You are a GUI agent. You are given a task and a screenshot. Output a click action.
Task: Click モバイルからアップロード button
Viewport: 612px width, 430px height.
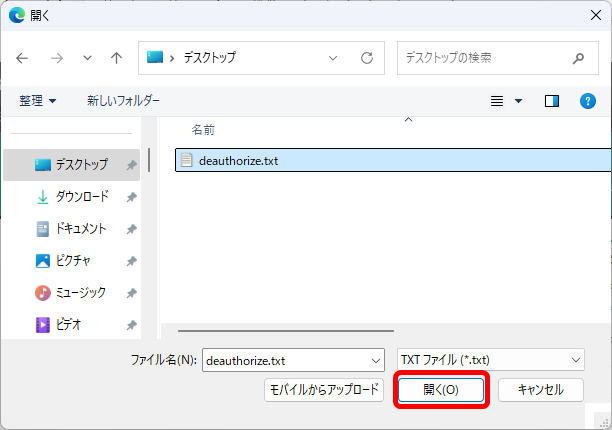pos(324,390)
